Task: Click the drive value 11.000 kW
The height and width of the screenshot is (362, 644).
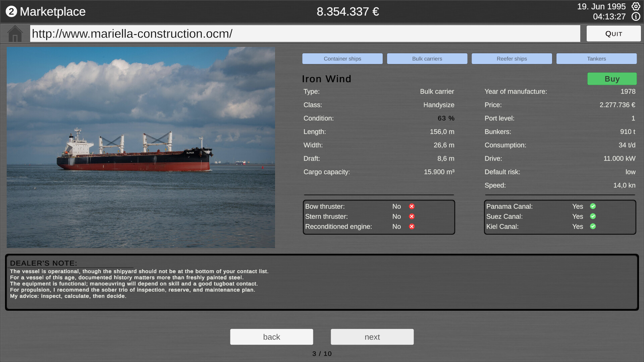Action: tap(620, 159)
